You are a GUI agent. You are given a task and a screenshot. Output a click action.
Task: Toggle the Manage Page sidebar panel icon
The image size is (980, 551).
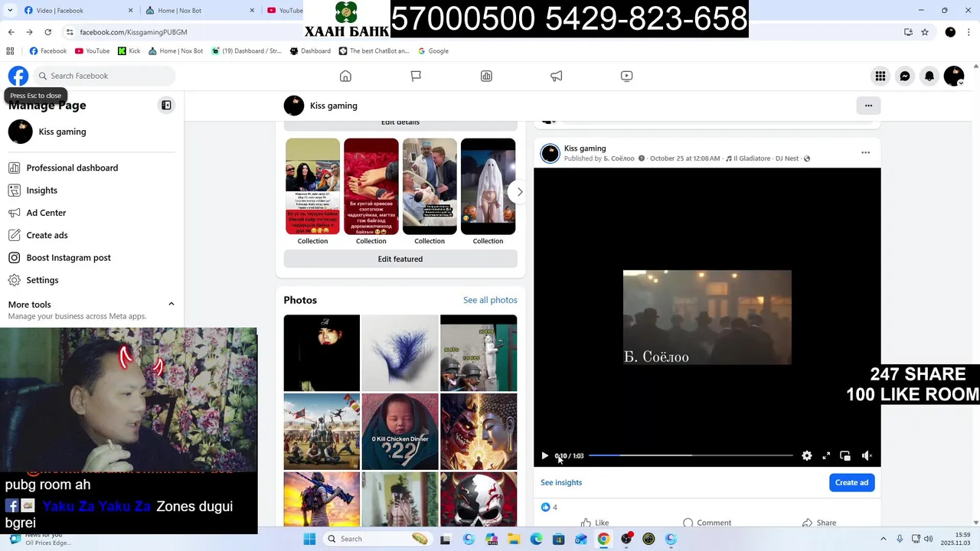pyautogui.click(x=166, y=105)
